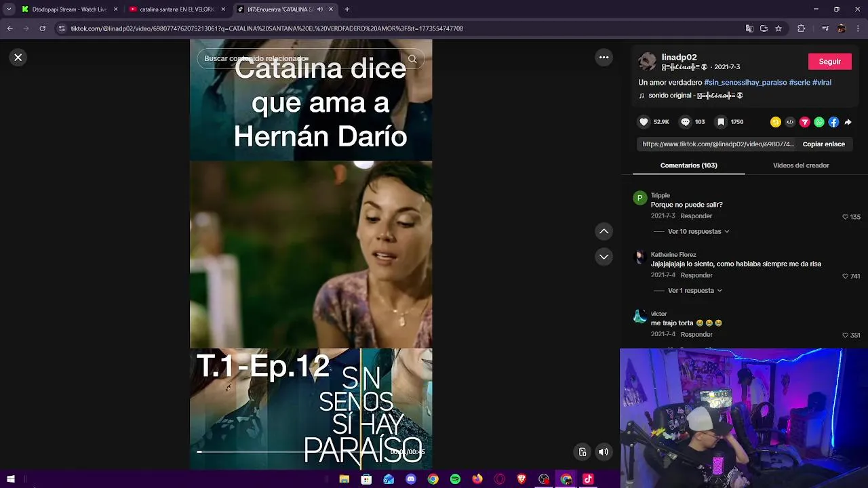
Task: Share video through Facebook icon
Action: (833, 122)
